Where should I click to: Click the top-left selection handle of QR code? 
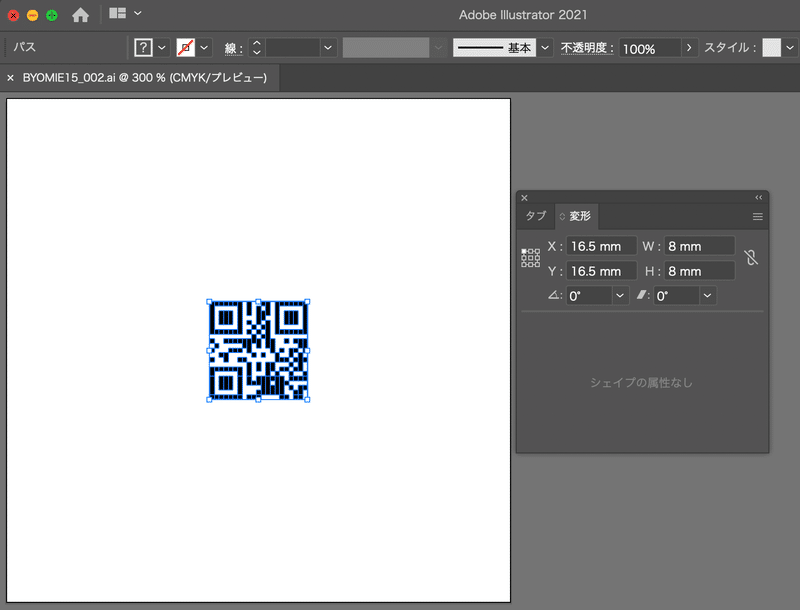[x=209, y=301]
